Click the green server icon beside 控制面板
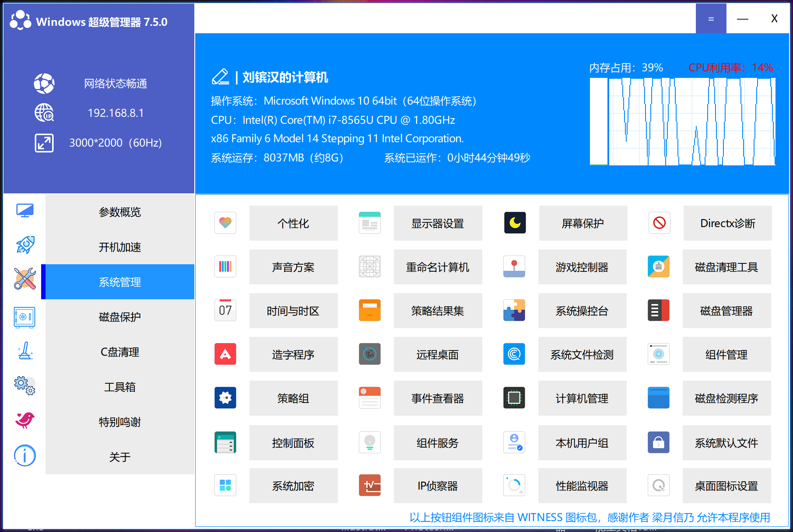The height and width of the screenshot is (532, 793). point(225,442)
